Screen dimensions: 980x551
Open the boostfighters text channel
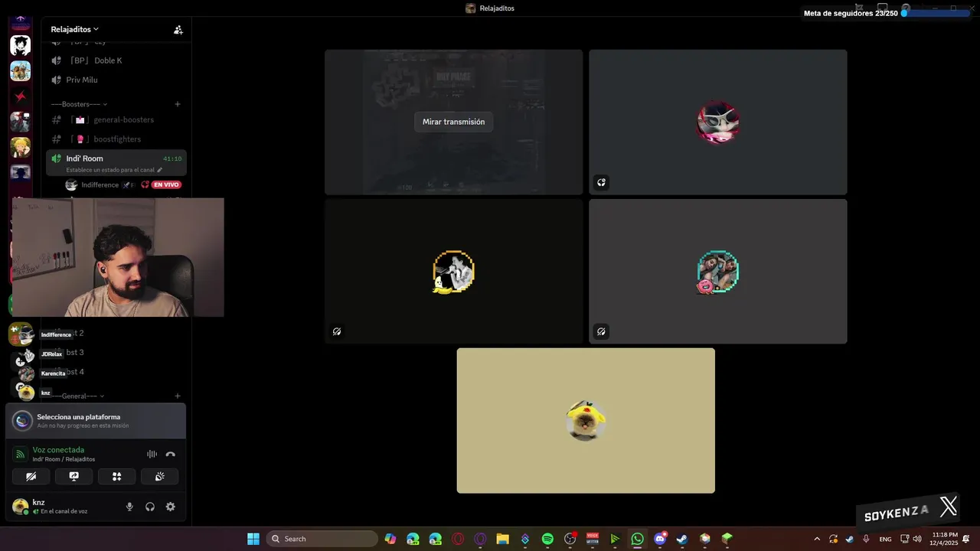(x=115, y=139)
